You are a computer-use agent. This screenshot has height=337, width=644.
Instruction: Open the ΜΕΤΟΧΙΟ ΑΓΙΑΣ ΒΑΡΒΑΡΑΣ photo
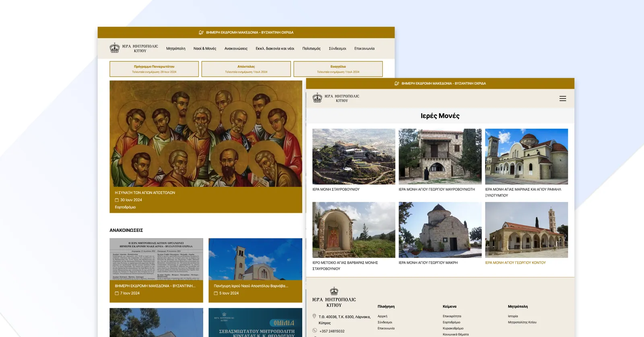354,230
